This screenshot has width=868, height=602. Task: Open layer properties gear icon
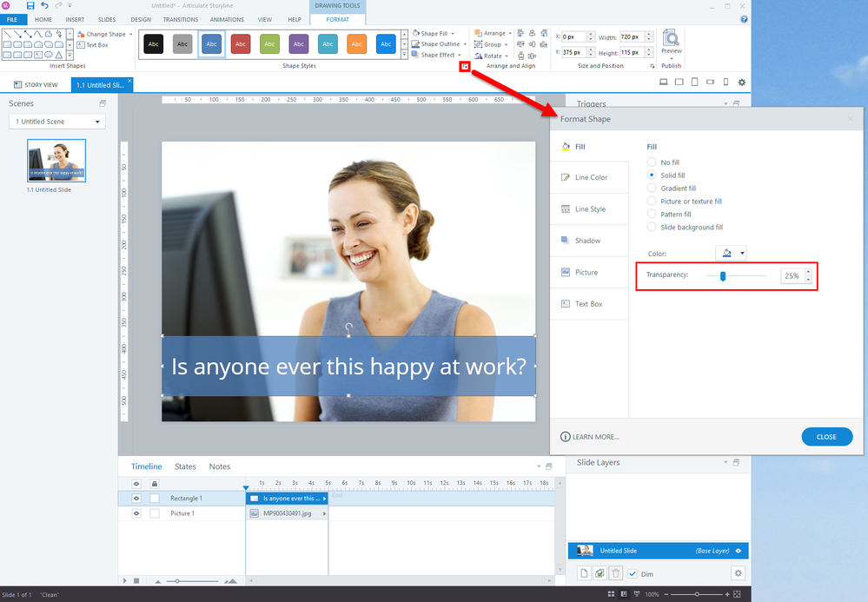click(738, 573)
